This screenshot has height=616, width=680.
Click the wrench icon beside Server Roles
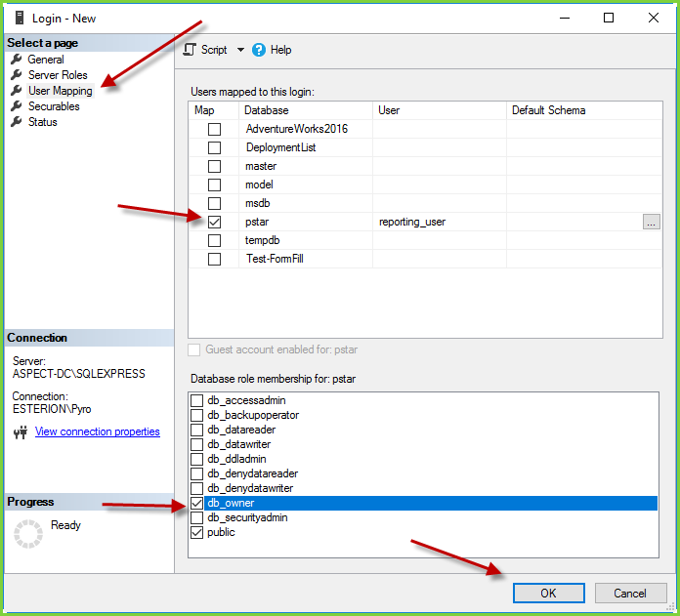click(x=17, y=75)
